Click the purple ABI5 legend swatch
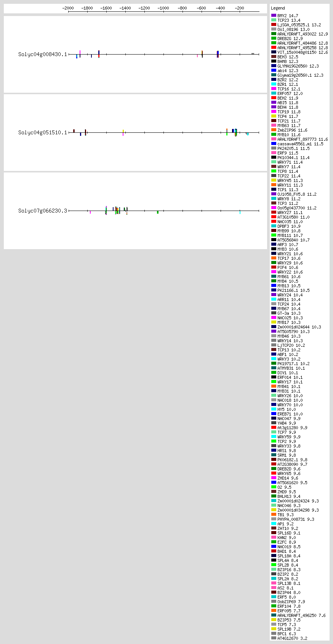The width and height of the screenshot is (333, 644). tap(274, 103)
